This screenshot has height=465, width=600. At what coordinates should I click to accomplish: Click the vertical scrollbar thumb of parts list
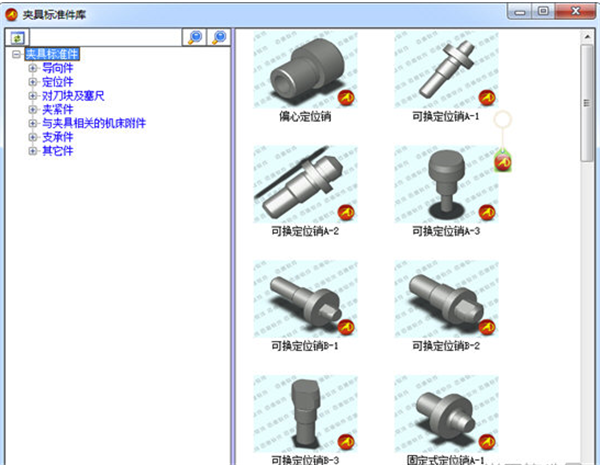(x=587, y=103)
